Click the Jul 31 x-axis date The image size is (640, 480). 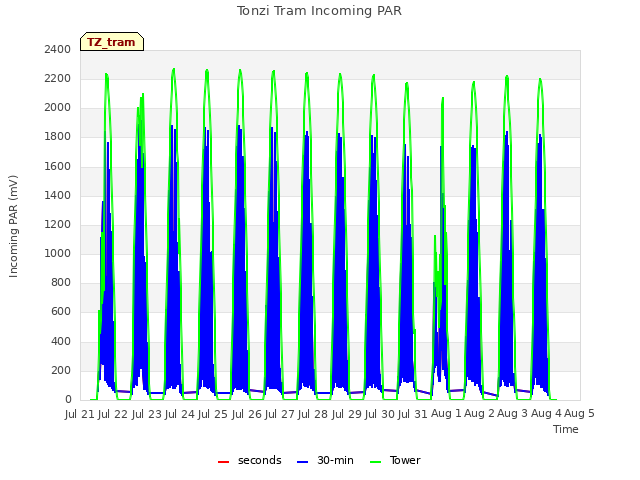point(413,414)
